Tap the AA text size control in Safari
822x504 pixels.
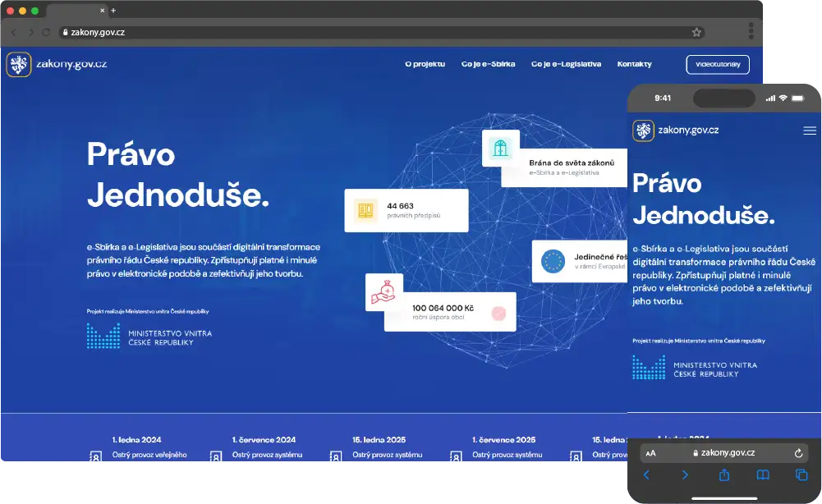650,453
